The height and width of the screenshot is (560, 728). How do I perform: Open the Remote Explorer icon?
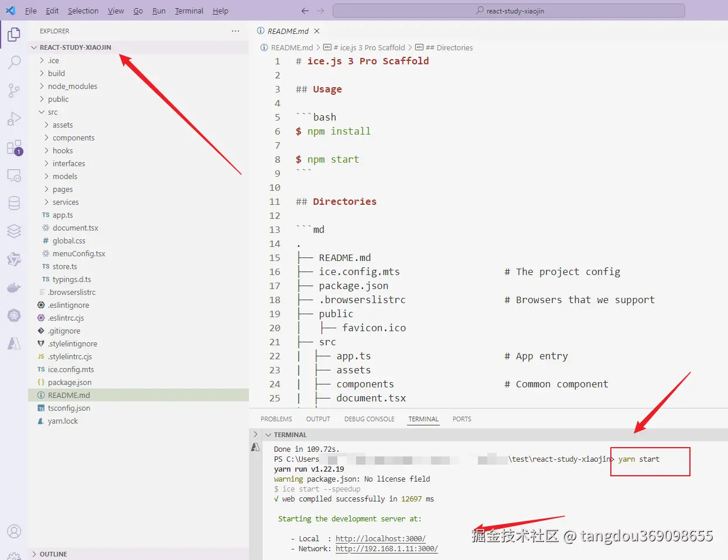pos(14,175)
